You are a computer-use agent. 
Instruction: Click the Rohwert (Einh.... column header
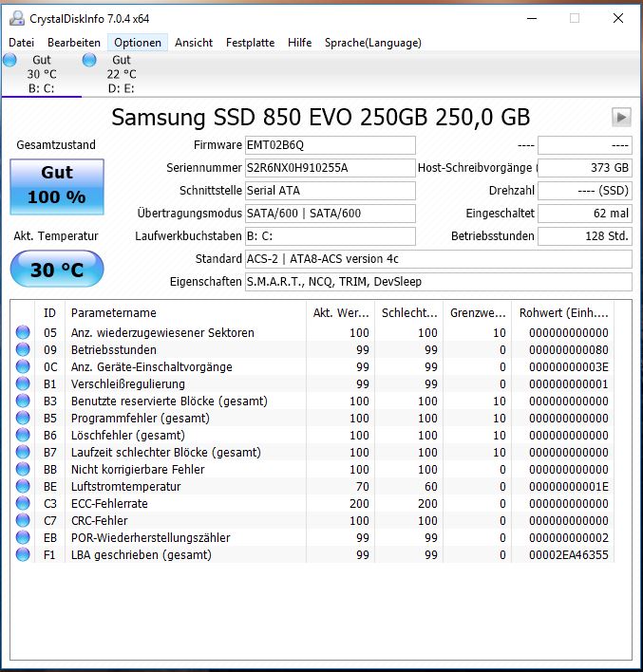pos(563,313)
